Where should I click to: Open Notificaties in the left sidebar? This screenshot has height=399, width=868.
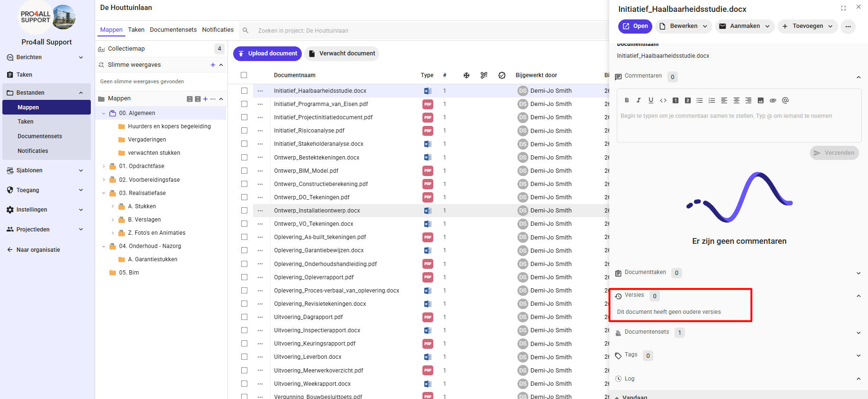[x=33, y=151]
